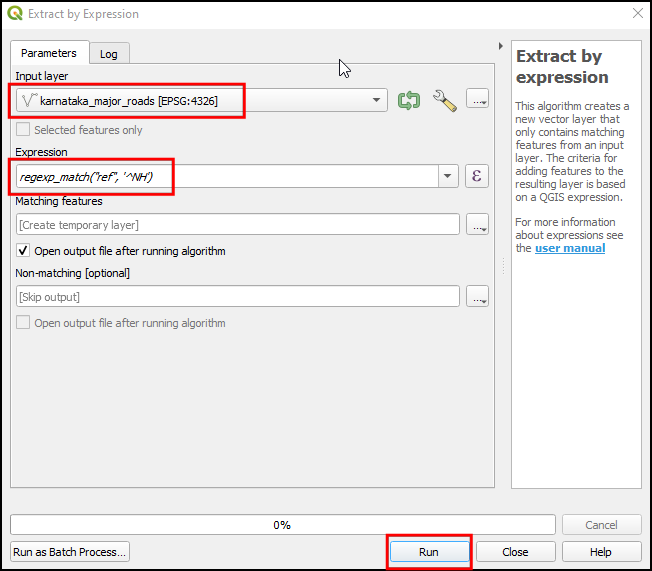Click the QGIS logo in title bar

(x=15, y=13)
